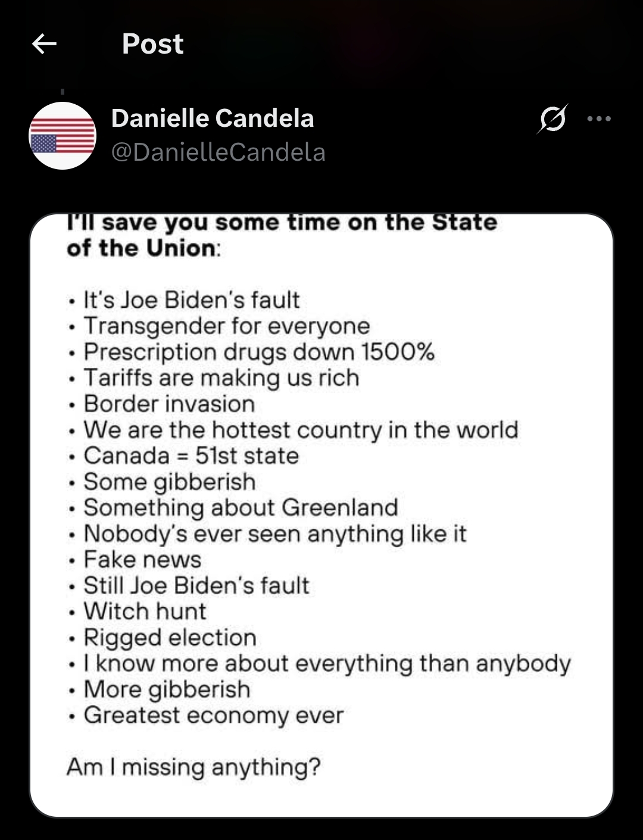Click the @DanielleCandela handle

[219, 152]
